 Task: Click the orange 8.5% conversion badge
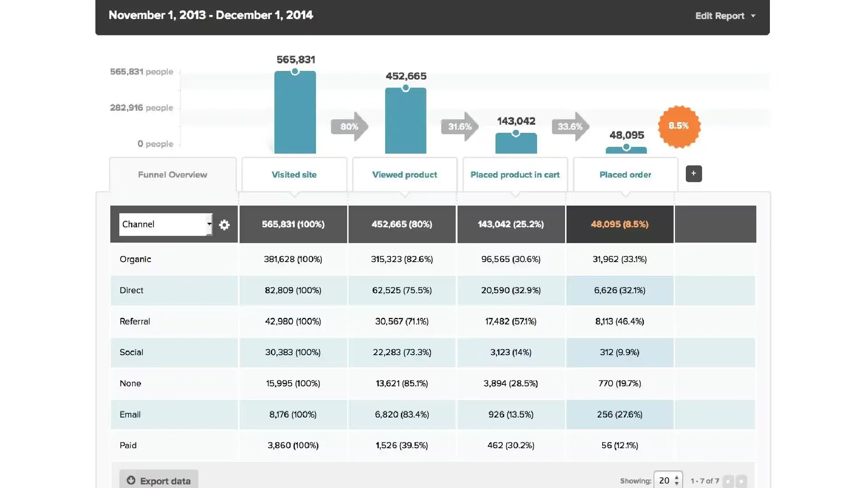679,126
